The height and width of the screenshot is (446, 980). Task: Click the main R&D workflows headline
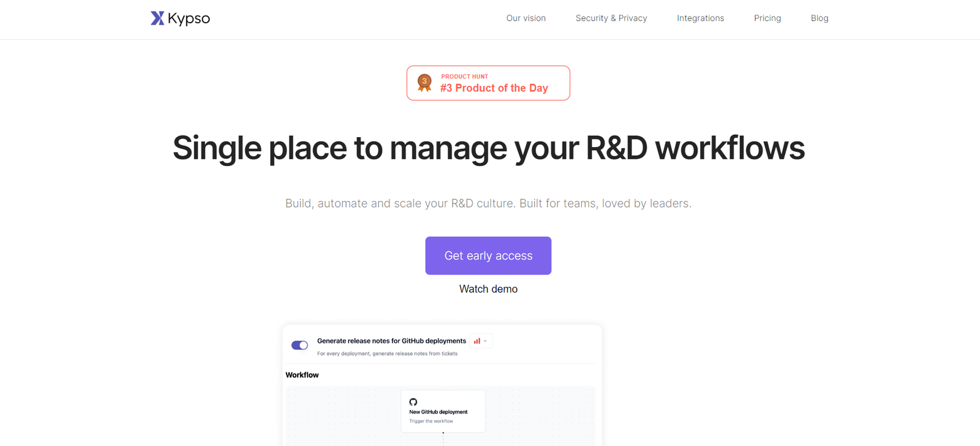pyautogui.click(x=488, y=148)
